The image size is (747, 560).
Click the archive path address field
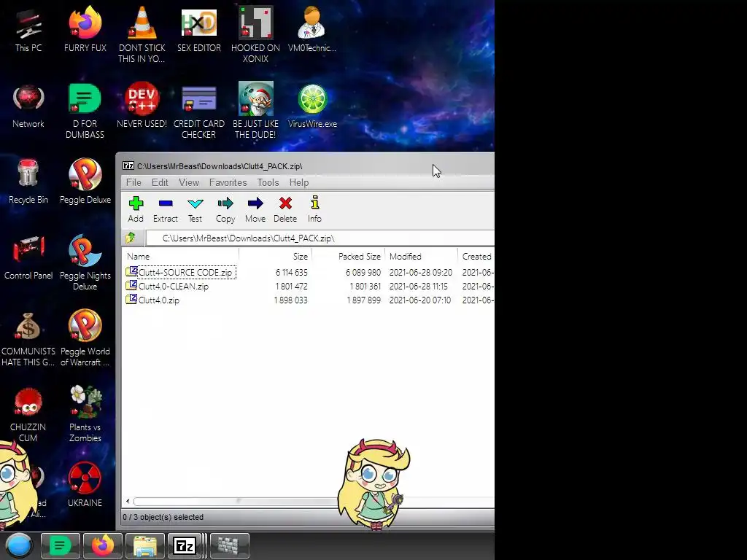[320, 238]
